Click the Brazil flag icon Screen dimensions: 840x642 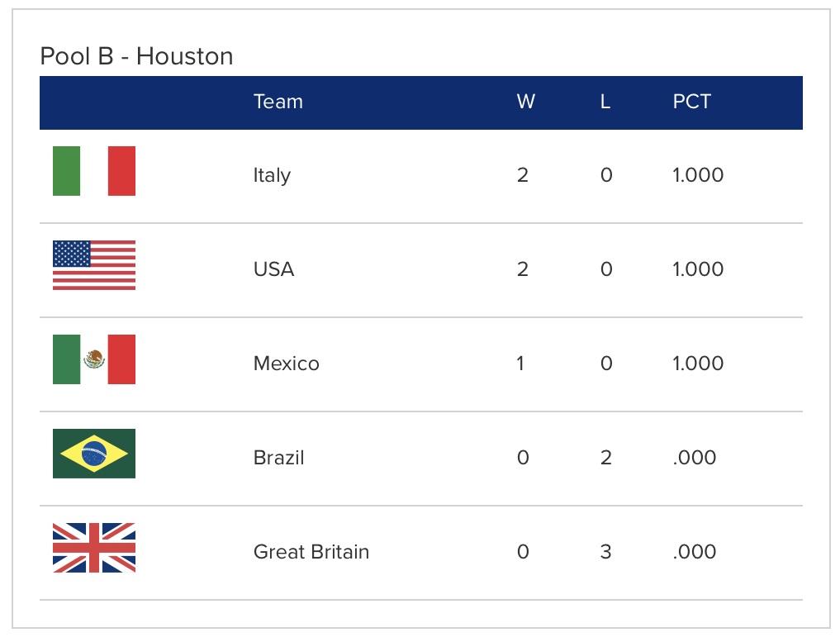94,454
